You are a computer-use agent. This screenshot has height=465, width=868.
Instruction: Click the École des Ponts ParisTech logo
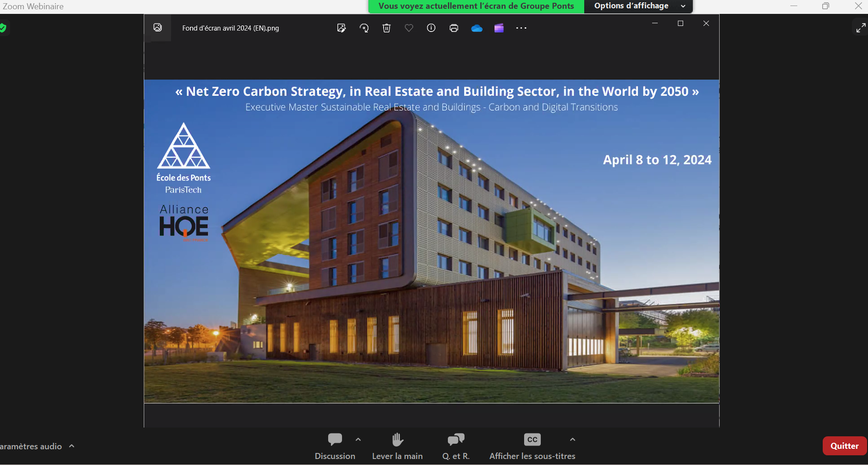point(183,158)
